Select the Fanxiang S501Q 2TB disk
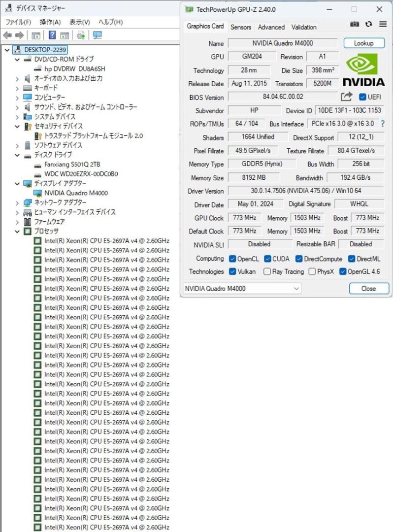393x532 pixels. pos(72,164)
